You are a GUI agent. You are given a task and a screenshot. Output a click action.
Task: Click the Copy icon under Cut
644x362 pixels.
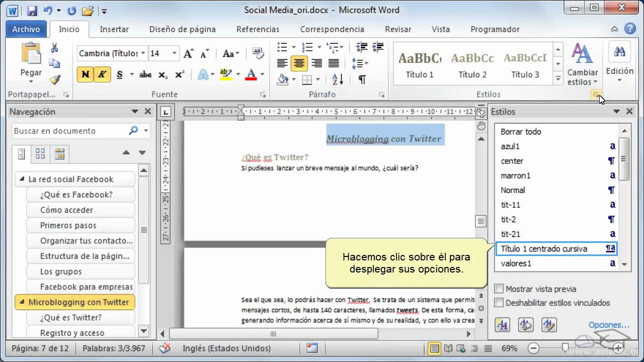click(x=54, y=63)
